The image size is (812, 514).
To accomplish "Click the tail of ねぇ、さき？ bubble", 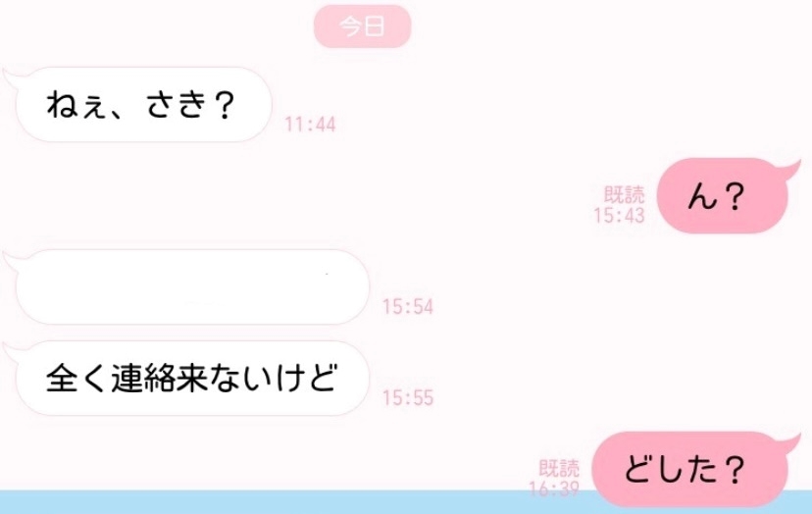I will (x=13, y=77).
